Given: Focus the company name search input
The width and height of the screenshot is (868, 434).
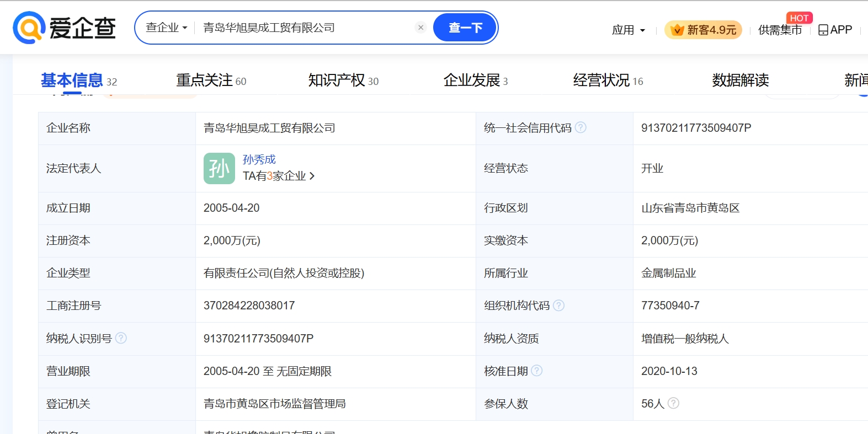Looking at the screenshot, I should coord(306,28).
